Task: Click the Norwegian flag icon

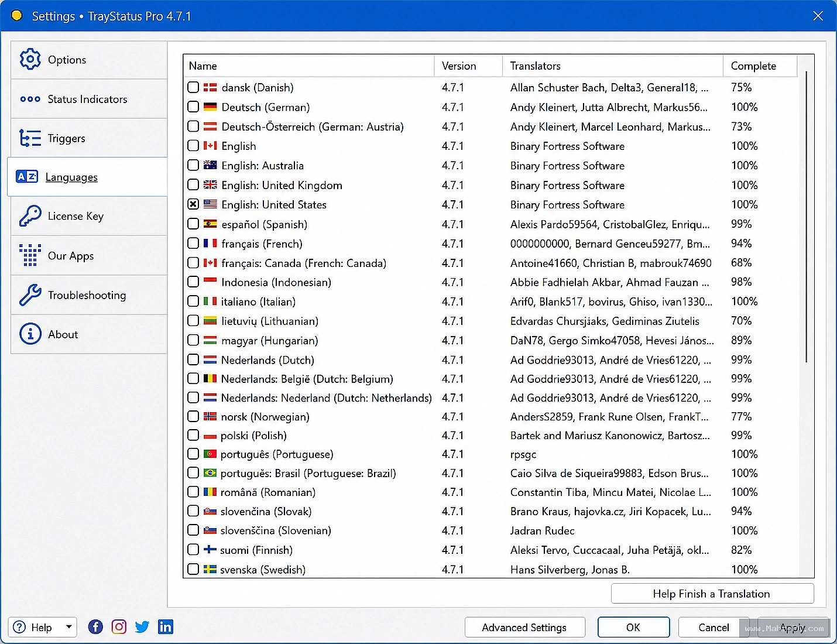Action: 210,416
